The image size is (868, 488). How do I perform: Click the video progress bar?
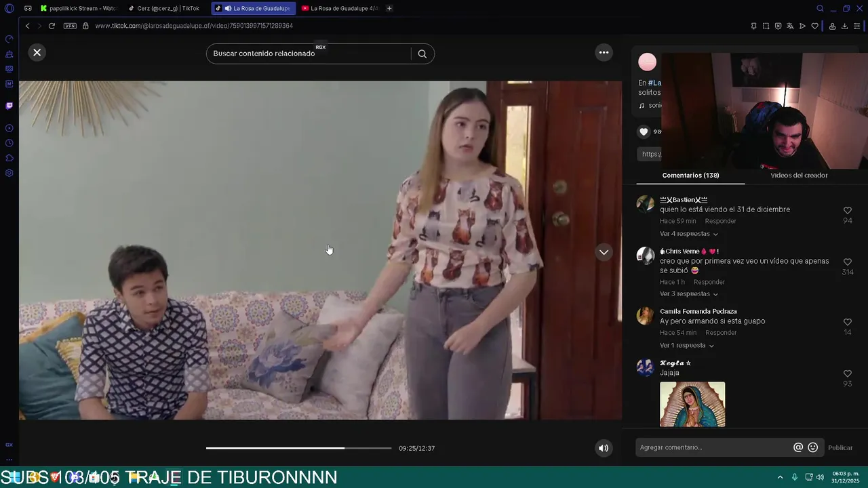tap(298, 448)
